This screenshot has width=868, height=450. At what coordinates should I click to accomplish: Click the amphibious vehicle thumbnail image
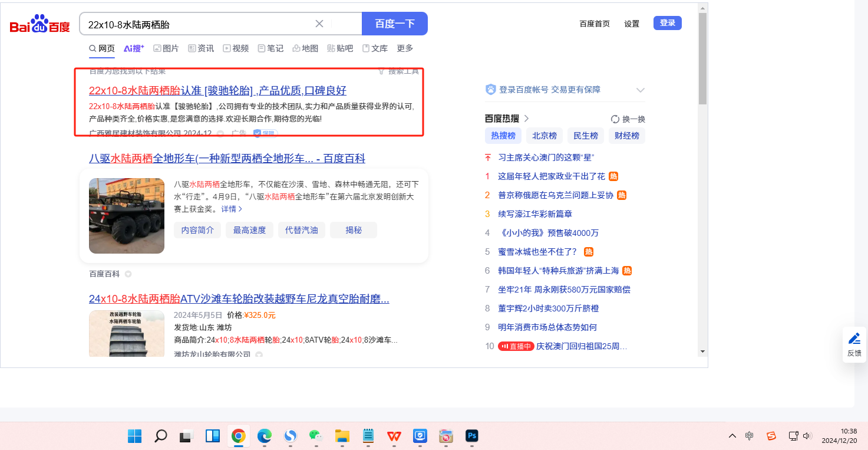(127, 215)
